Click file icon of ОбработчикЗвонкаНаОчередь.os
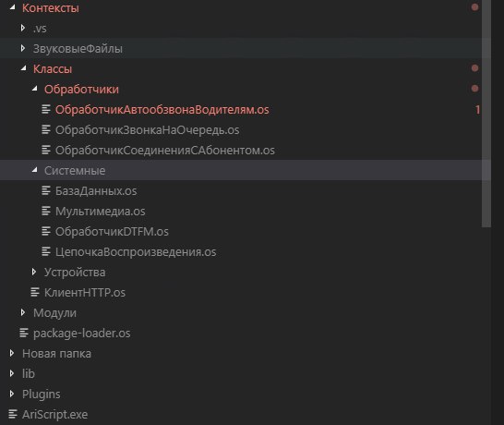The height and width of the screenshot is (425, 504). pos(46,129)
